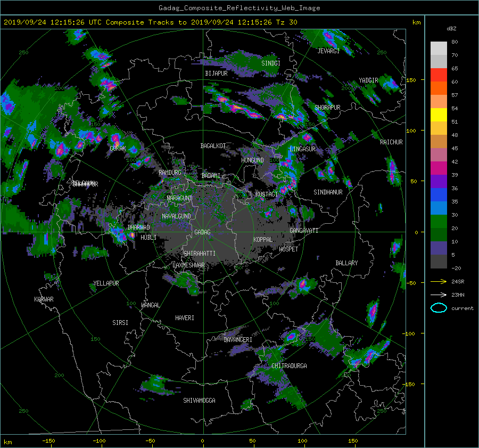479x448 pixels.
Task: Click the LINGASUR city label
Action: (x=302, y=149)
